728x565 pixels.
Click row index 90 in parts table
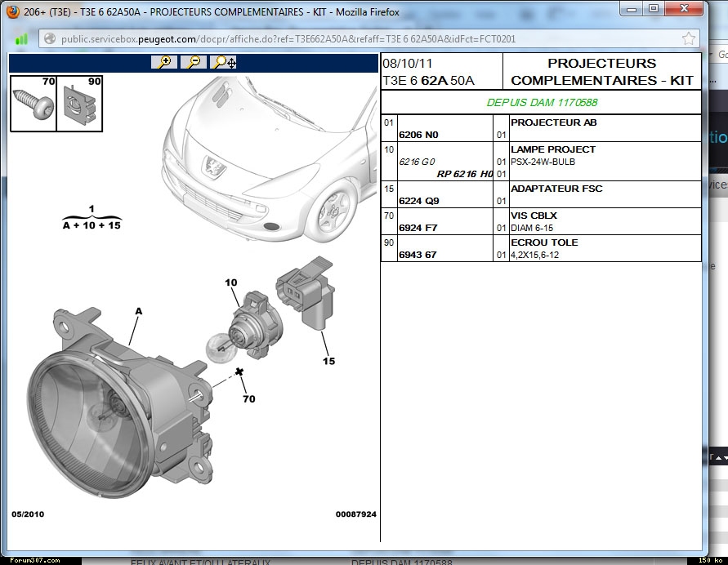click(389, 242)
